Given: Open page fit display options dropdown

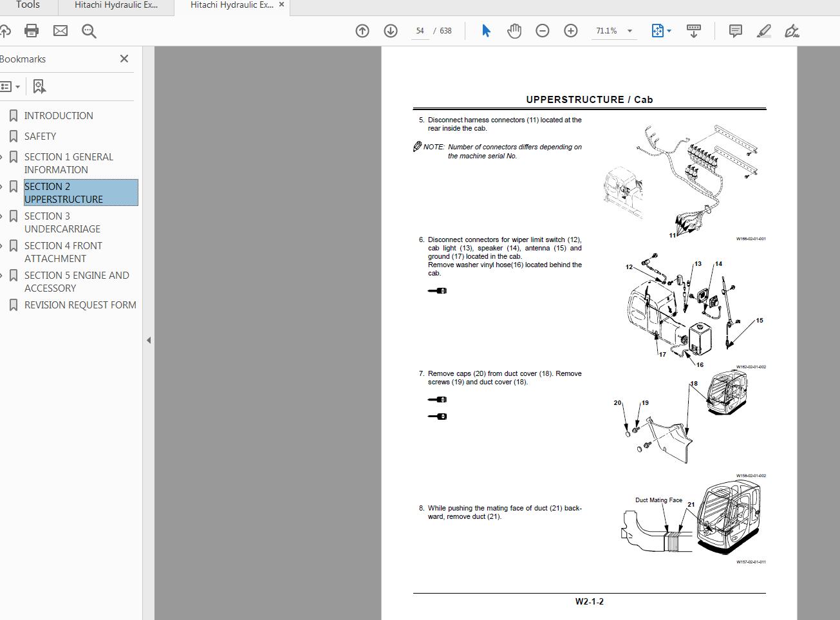Looking at the screenshot, I should (x=660, y=30).
